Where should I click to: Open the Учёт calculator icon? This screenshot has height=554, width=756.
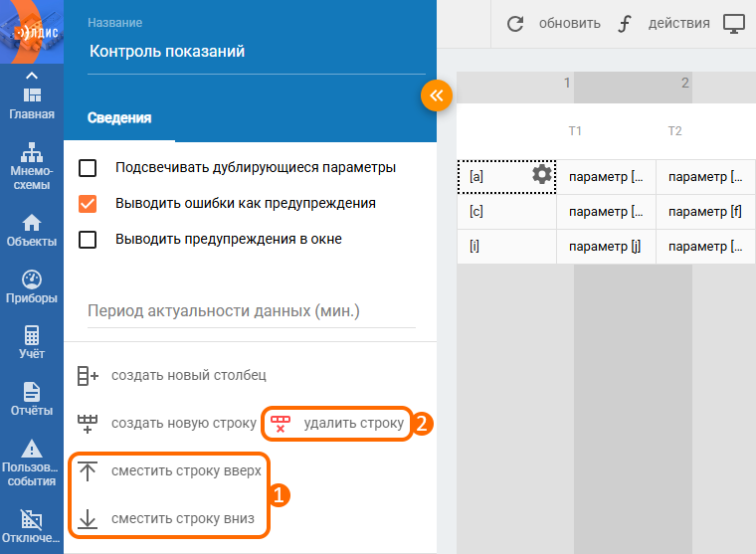(x=32, y=335)
